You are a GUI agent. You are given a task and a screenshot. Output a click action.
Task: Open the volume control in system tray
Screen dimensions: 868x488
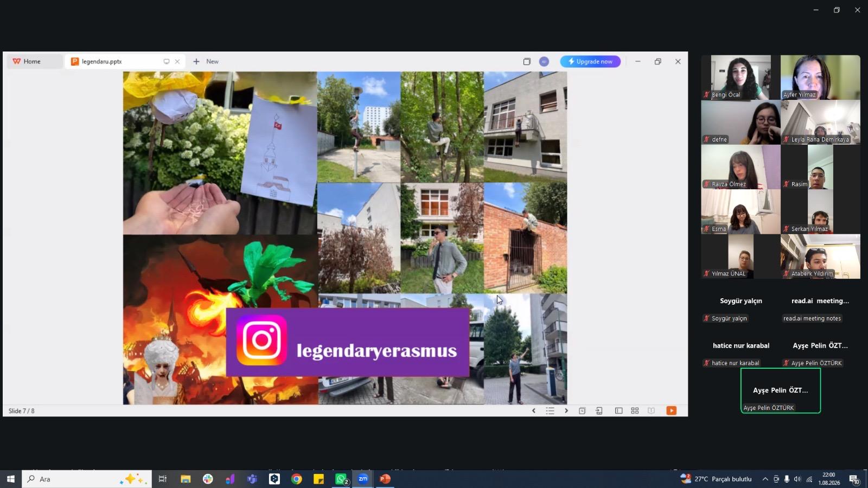coord(797,479)
